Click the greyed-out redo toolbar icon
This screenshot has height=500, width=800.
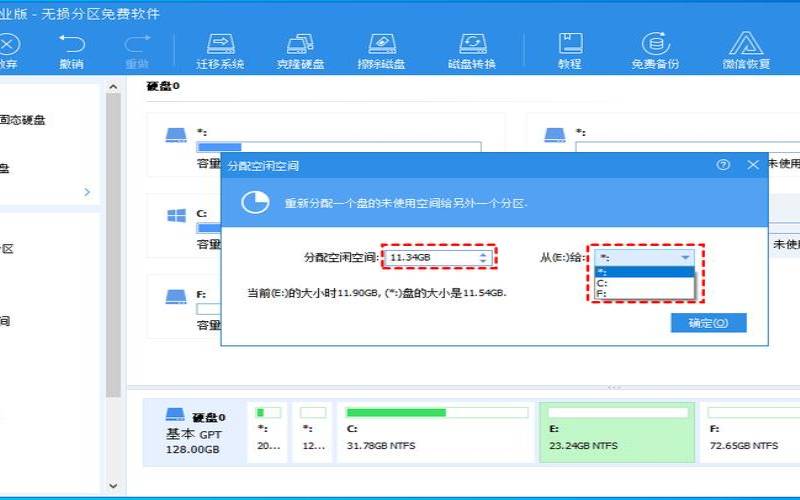click(x=137, y=51)
